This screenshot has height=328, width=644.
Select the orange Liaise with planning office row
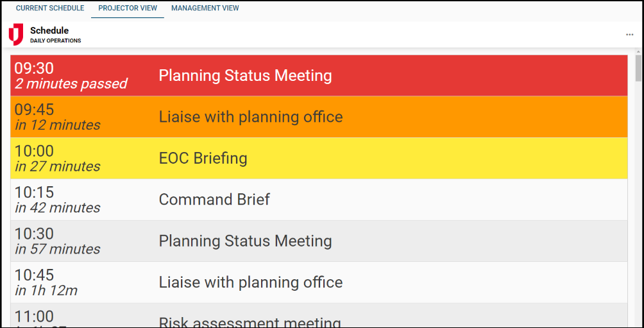point(319,117)
